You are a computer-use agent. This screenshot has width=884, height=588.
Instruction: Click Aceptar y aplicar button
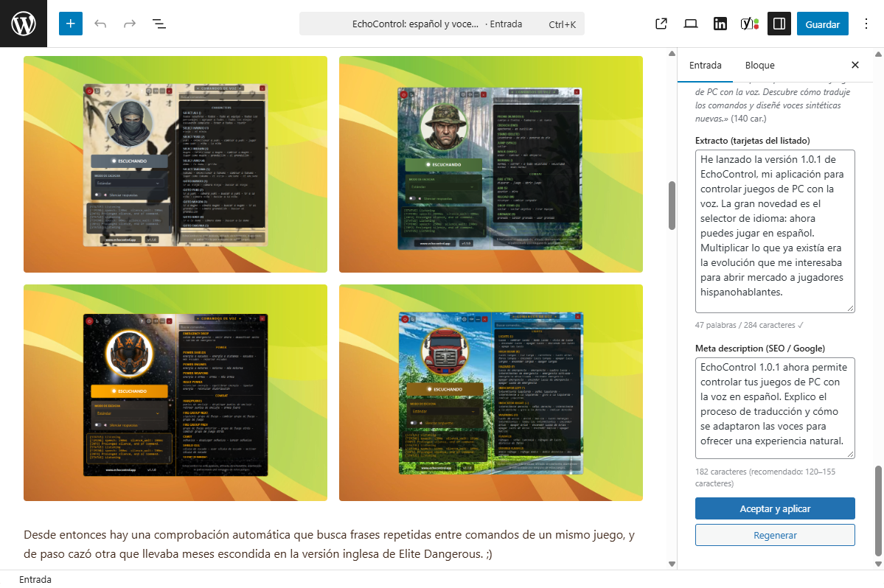click(x=775, y=508)
